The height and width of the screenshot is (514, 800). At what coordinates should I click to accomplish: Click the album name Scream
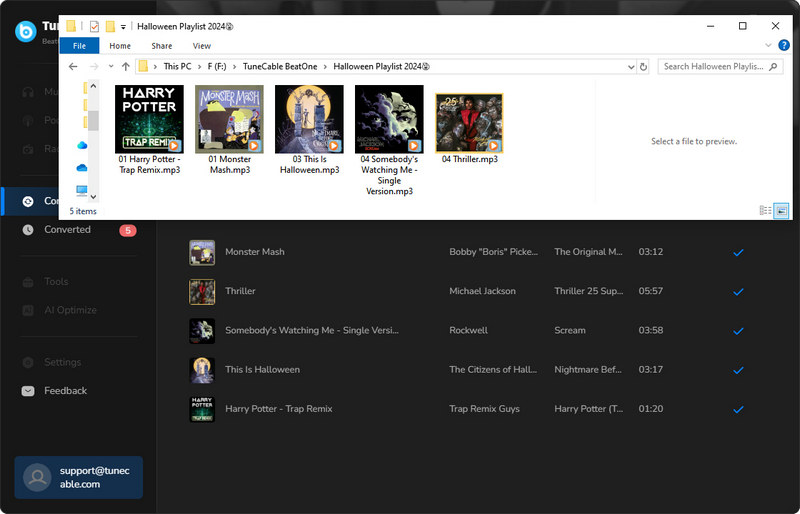[x=570, y=330]
